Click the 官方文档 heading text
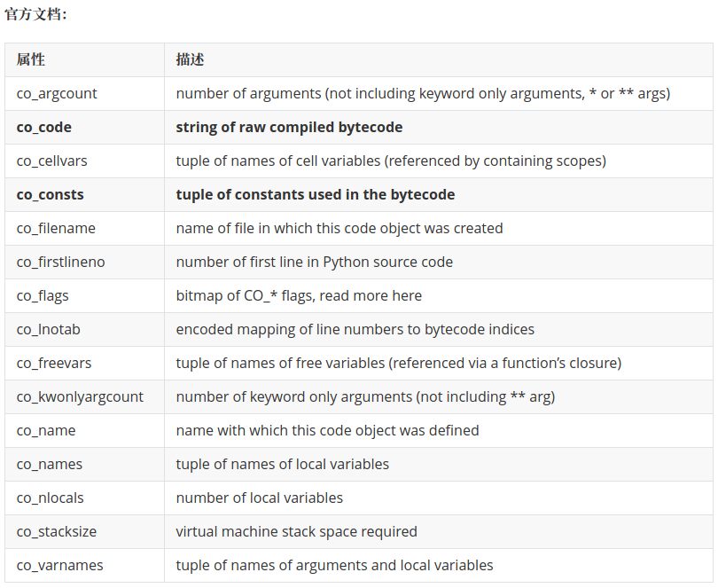The width and height of the screenshot is (718, 588). [x=35, y=14]
